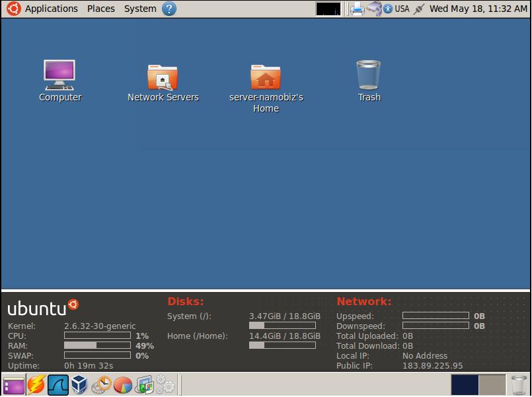Launch VirtualBox from the bottom panel
532x397 pixels.
point(79,386)
